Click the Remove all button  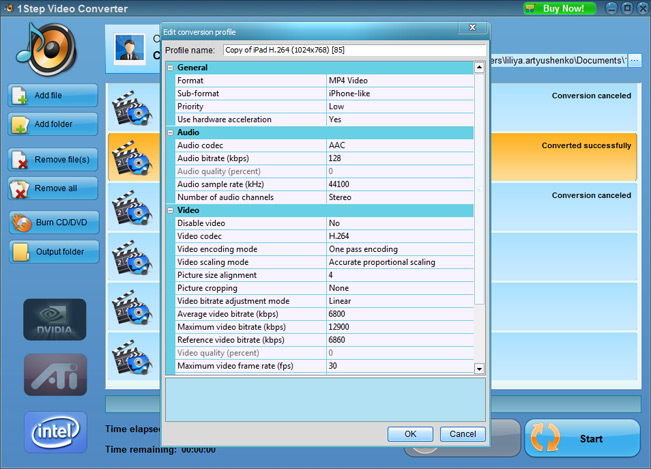(x=53, y=188)
